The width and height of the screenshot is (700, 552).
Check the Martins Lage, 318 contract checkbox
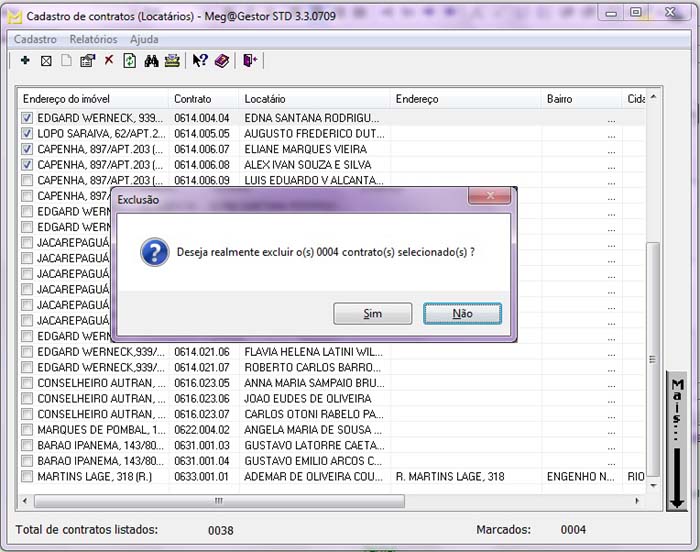coord(27,477)
